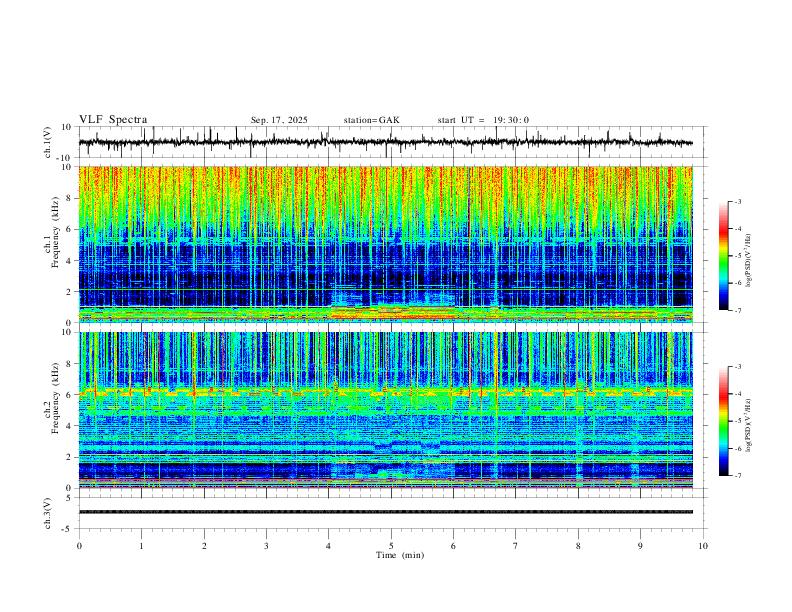Image resolution: width=792 pixels, height=612 pixels.
Task: Click the 'VLF Spectra' title text
Action: click(113, 120)
